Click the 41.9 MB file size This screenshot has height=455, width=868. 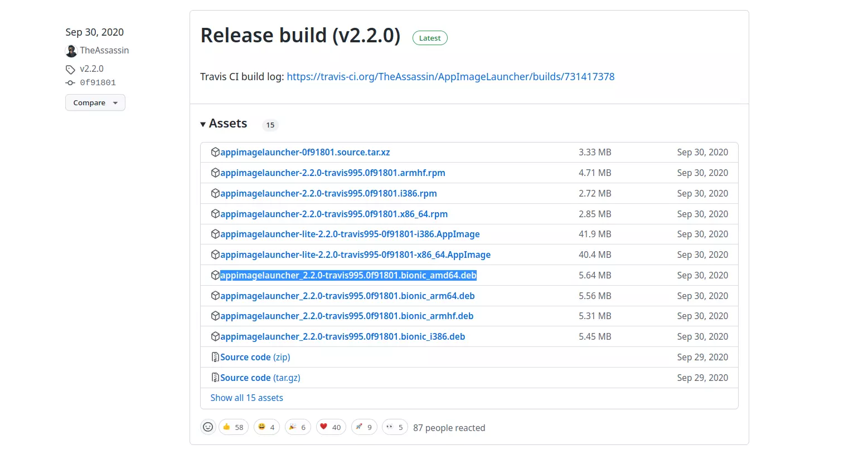595,234
